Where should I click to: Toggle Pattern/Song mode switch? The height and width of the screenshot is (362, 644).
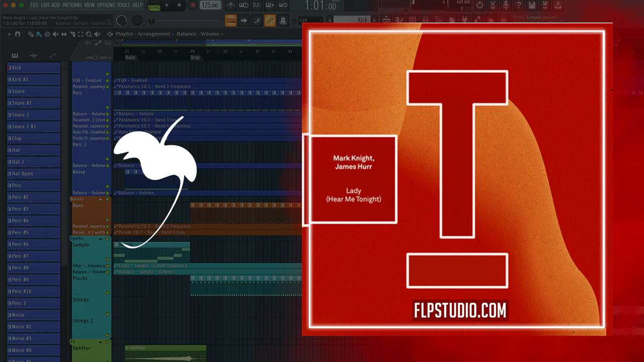[153, 6]
